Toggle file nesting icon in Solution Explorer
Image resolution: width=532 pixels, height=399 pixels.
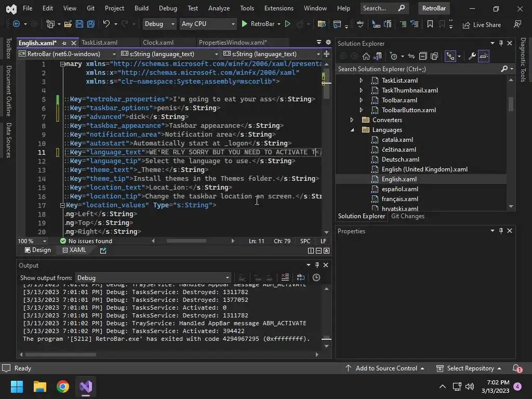point(450,56)
